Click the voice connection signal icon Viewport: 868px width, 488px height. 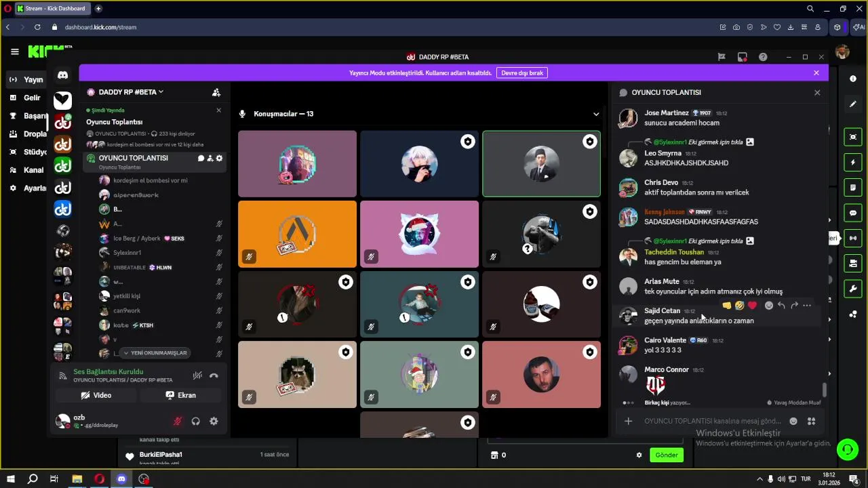point(62,375)
